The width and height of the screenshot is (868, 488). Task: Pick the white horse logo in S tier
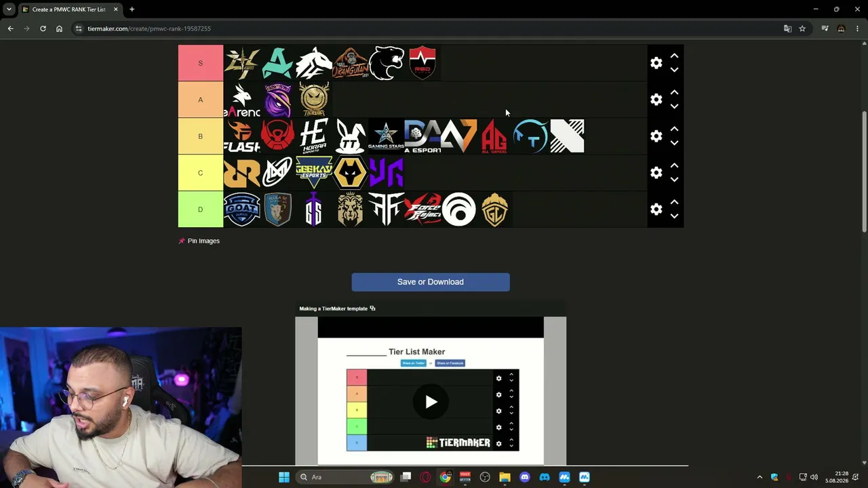pos(314,63)
